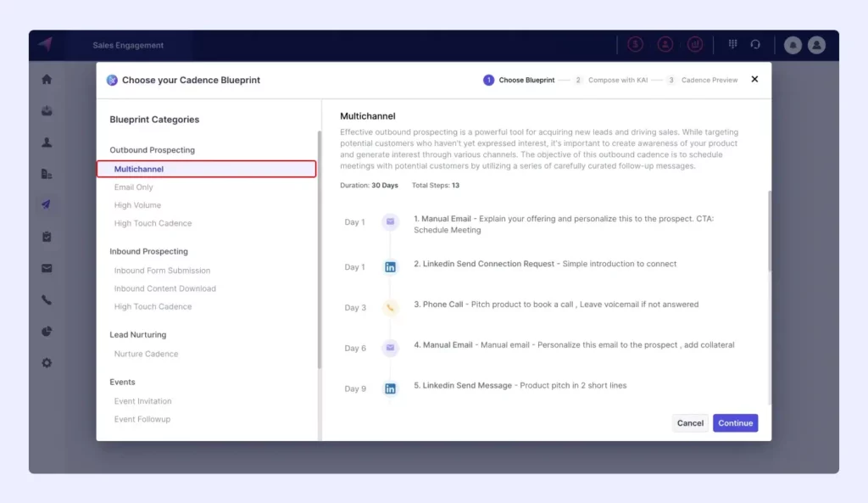Select Inbound Content Download blueprint
868x503 pixels.
165,288
